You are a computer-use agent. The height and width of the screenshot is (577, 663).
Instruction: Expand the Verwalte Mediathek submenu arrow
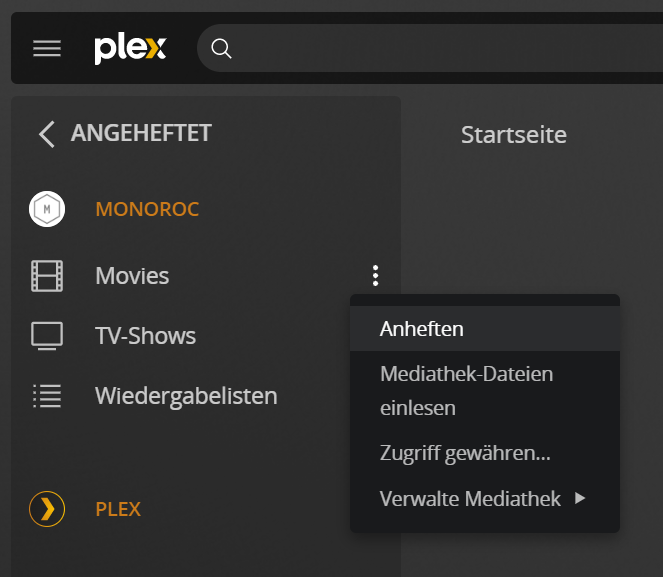click(580, 498)
